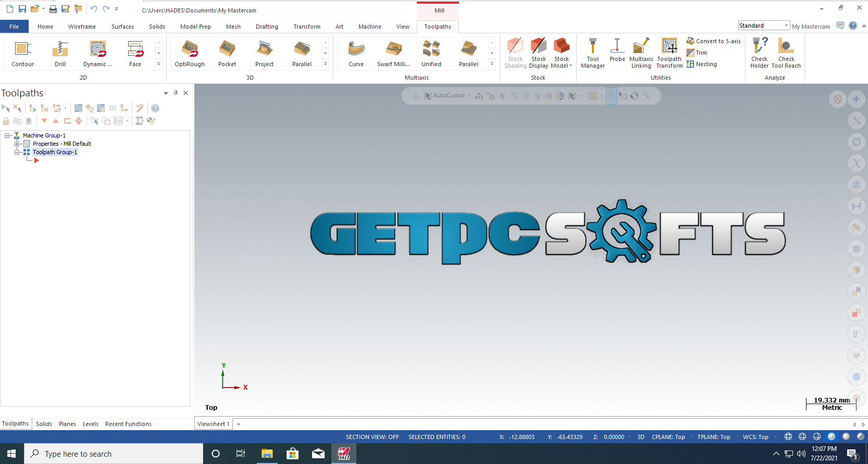
Task: Choose the 3D Pocket toolpath
Action: 227,53
